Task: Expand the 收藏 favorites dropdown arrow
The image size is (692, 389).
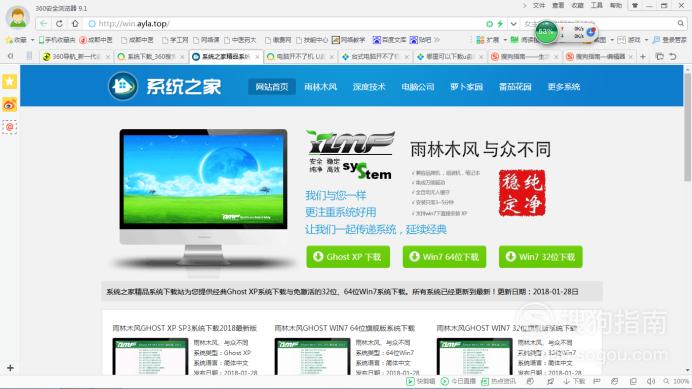Action: 32,40
